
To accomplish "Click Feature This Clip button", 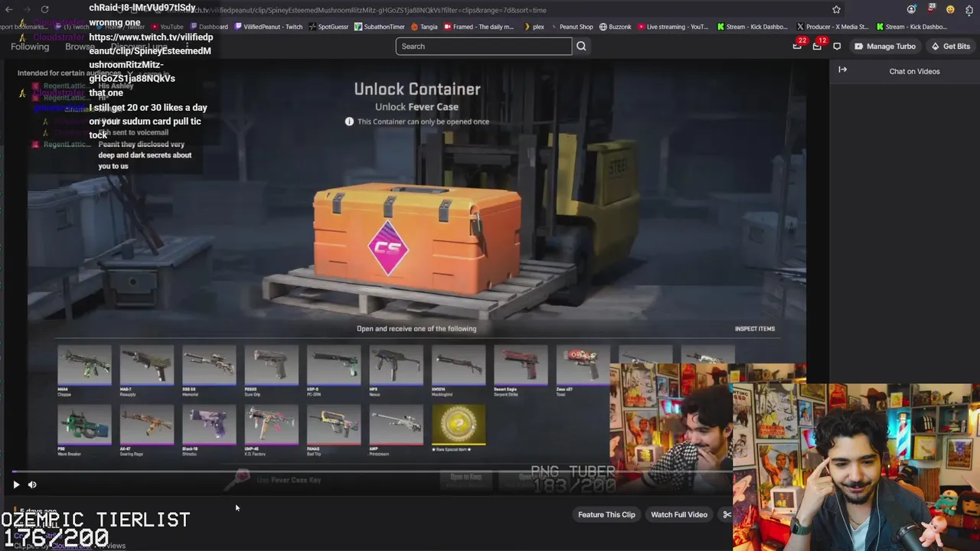I will [x=606, y=514].
